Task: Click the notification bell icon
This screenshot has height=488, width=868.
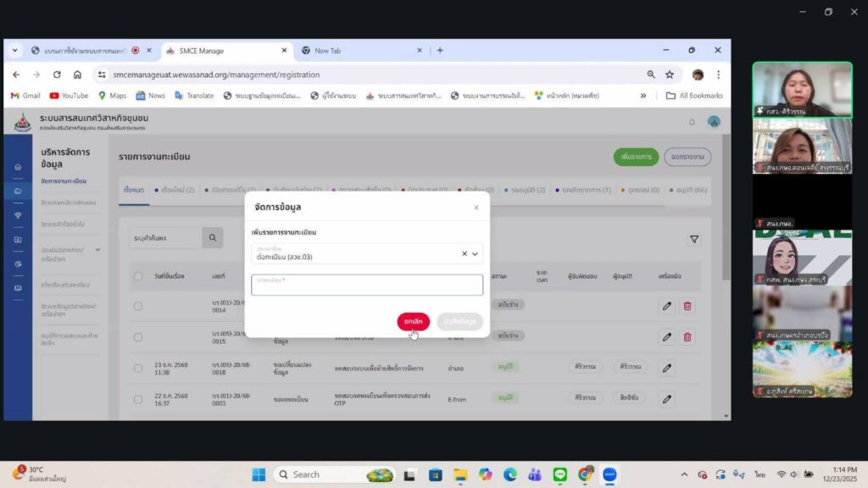Action: click(x=692, y=122)
